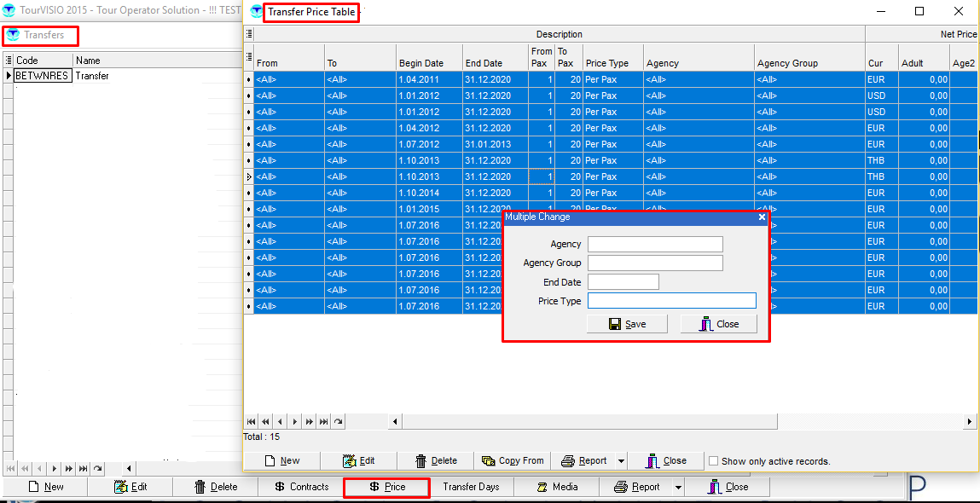The image size is (980, 503).
Task: Enable Show only active records checkbox
Action: tap(714, 461)
